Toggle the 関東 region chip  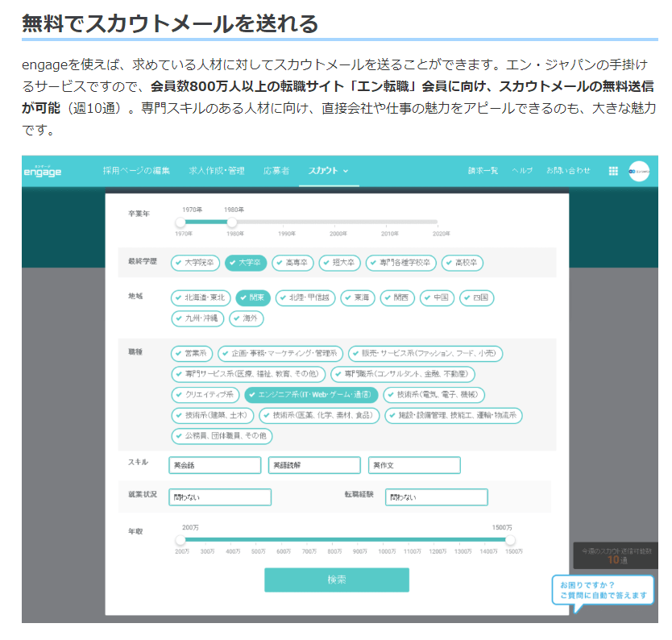click(x=252, y=297)
